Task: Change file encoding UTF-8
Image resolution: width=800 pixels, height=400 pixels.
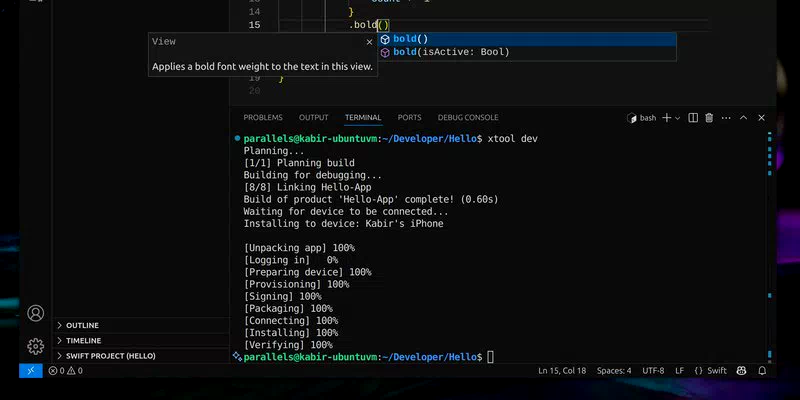Action: coord(653,371)
